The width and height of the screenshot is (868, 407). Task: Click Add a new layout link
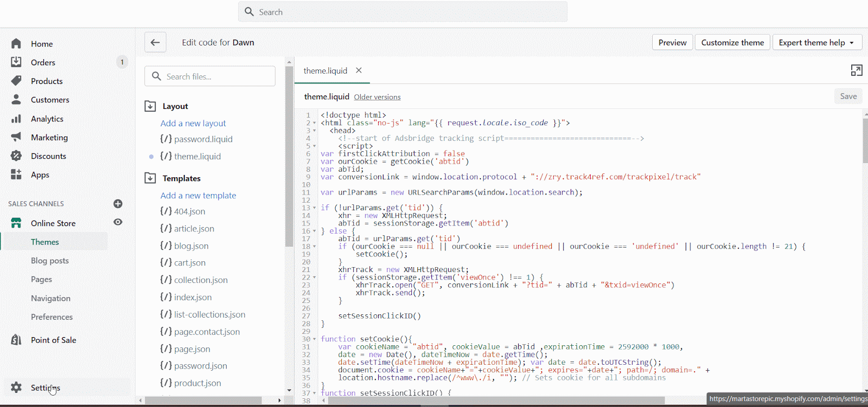193,124
